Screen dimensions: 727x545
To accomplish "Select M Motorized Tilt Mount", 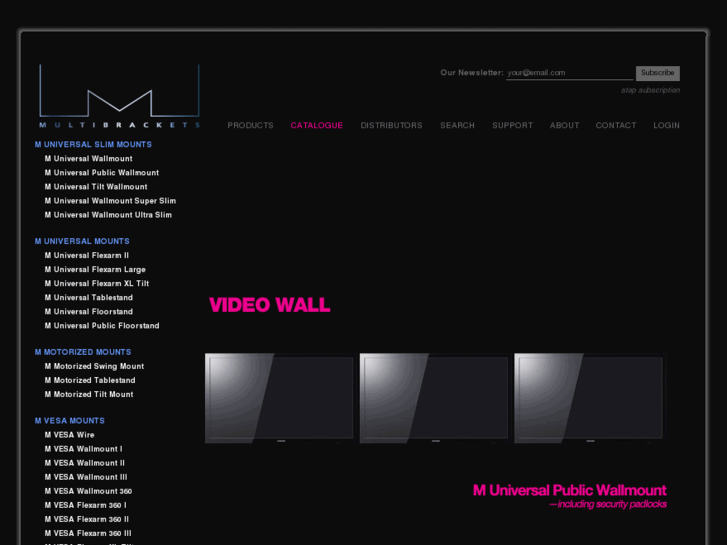I will 89,394.
